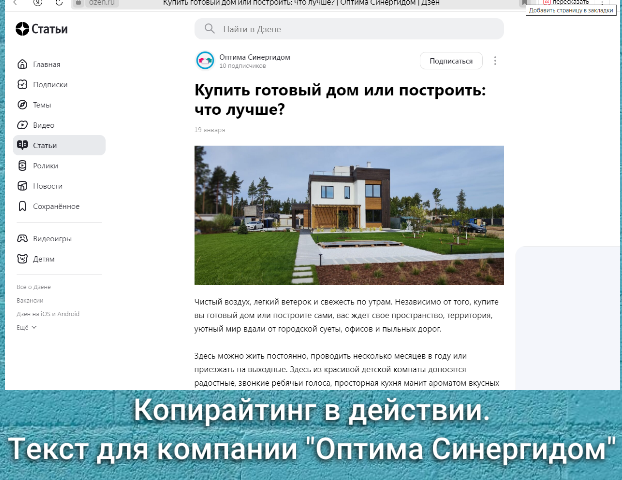Click the paragraph starting Здесь можно жить
Screen dimensions: 622x480
pyautogui.click(x=347, y=369)
